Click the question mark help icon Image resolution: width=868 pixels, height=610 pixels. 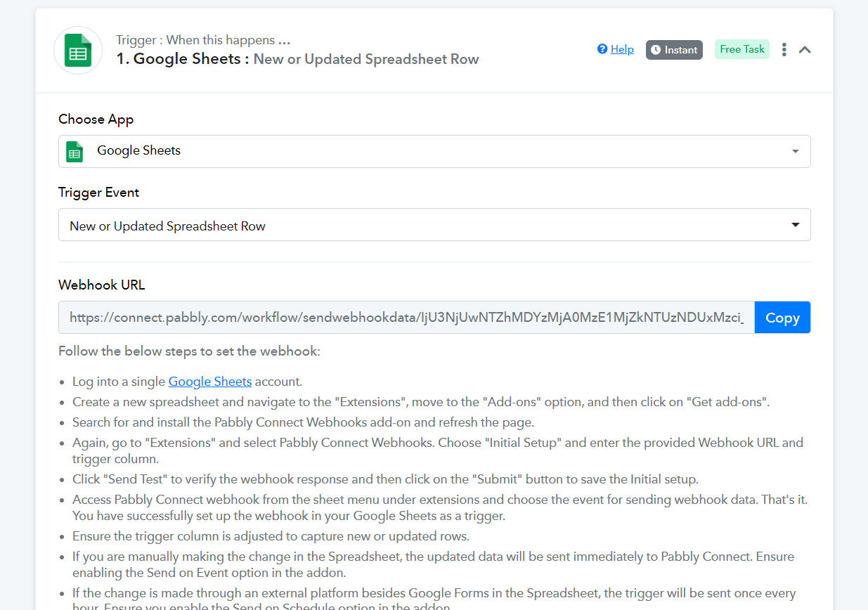[602, 49]
